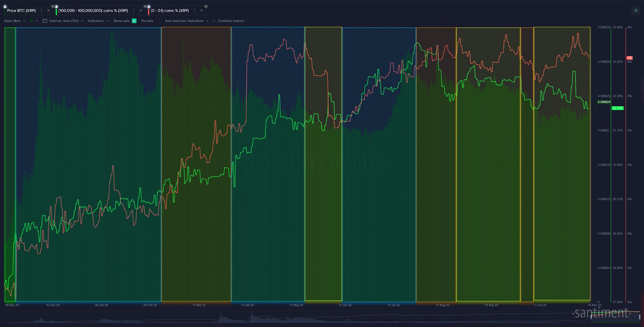Click the interval calendar icon
The width and height of the screenshot is (644, 327).
(x=45, y=21)
